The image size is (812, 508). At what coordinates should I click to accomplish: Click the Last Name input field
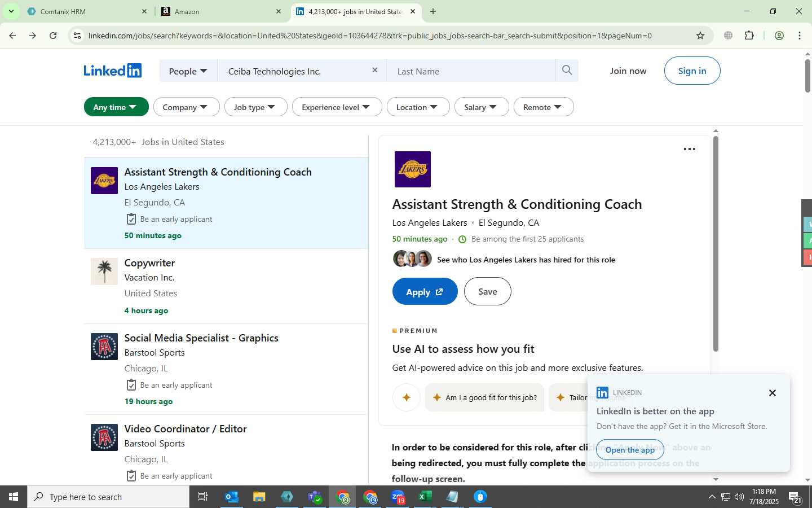tap(471, 71)
